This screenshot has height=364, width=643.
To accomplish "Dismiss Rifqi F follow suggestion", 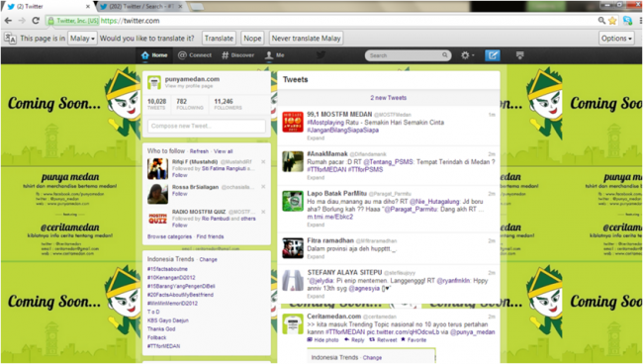I will pyautogui.click(x=263, y=162).
